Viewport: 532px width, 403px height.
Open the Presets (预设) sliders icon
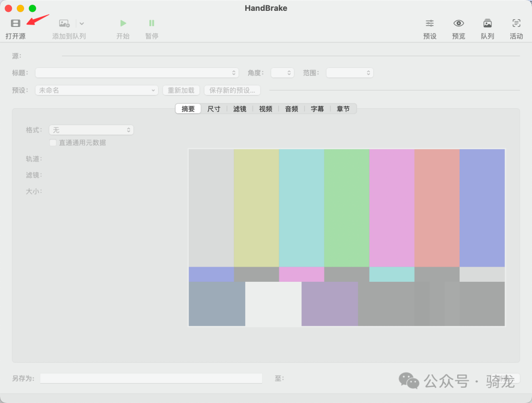(x=430, y=24)
